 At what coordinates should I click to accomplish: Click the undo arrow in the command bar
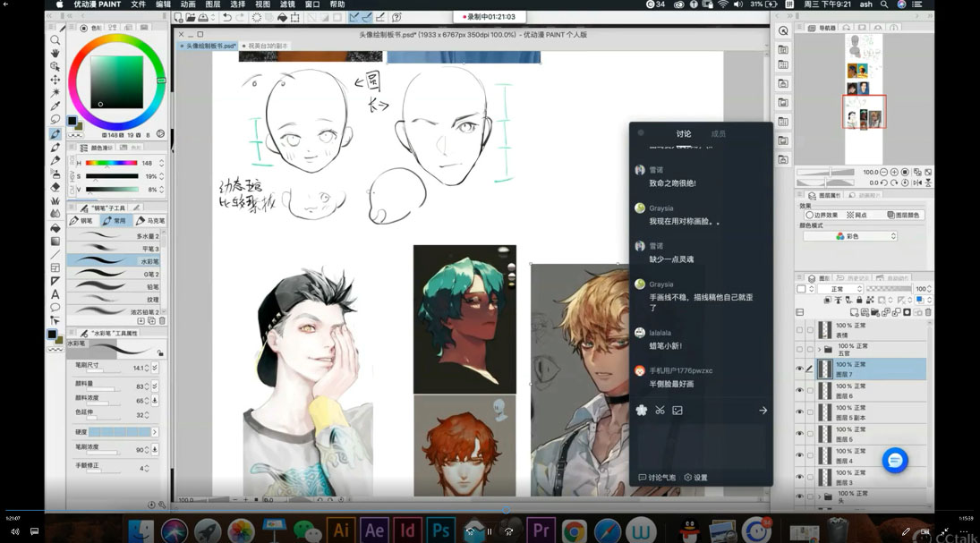point(226,18)
